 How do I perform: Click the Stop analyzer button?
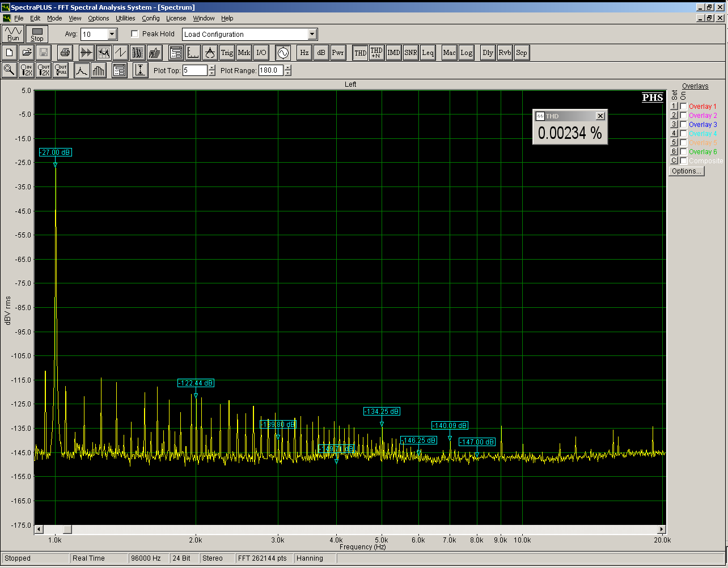click(37, 34)
